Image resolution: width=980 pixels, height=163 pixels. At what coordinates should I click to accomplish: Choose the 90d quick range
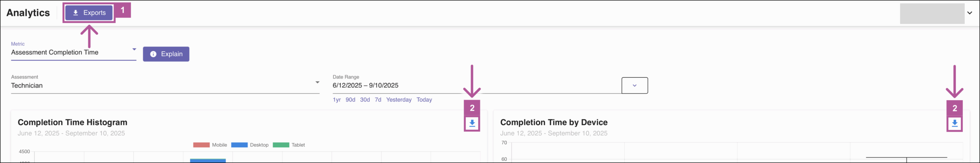[350, 100]
